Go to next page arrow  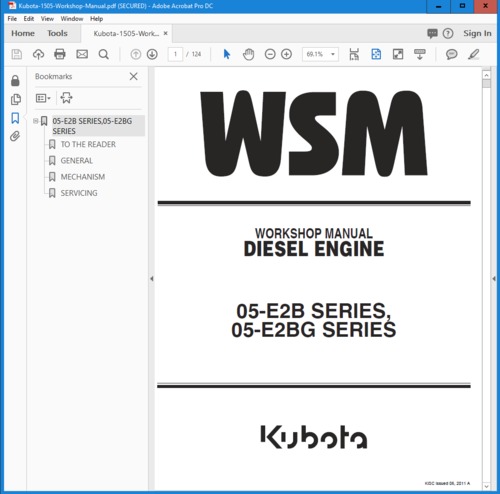[x=152, y=54]
